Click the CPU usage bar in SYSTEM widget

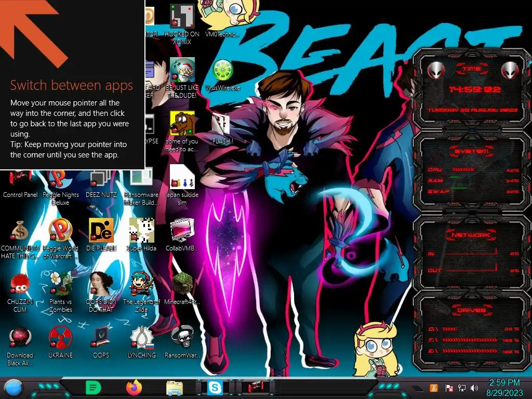tap(473, 170)
